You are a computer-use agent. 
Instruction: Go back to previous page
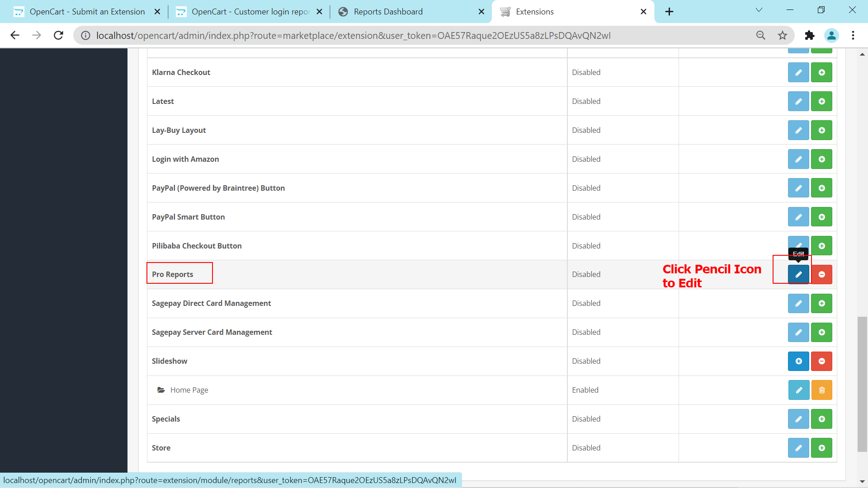click(15, 35)
